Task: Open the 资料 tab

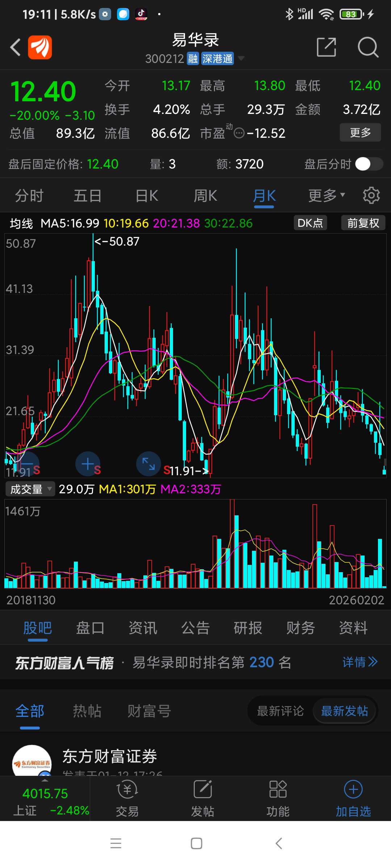Action: [x=353, y=628]
